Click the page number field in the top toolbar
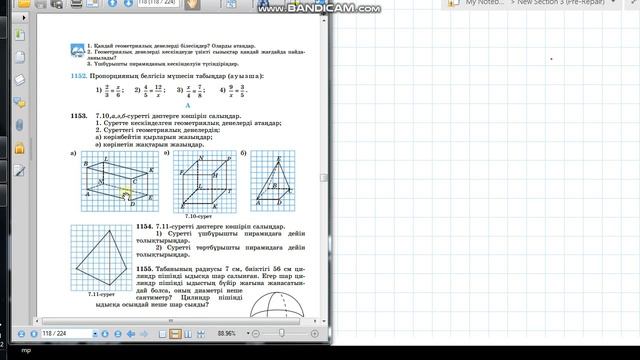640x360 pixels. (158, 3)
